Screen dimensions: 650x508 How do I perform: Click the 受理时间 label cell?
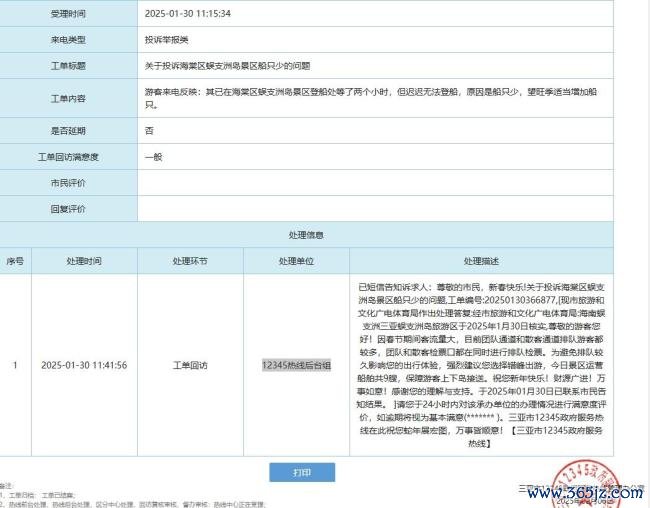tap(68, 14)
